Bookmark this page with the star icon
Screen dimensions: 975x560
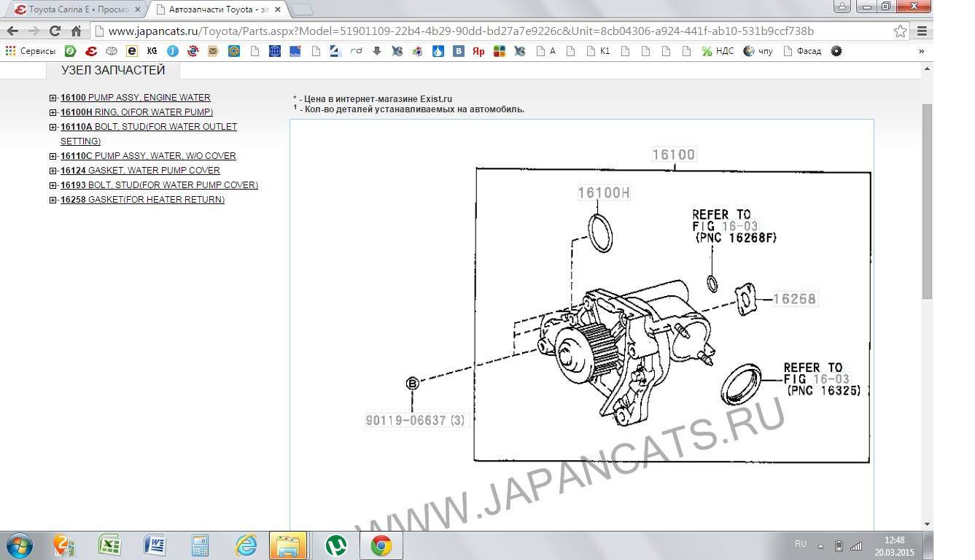(900, 31)
